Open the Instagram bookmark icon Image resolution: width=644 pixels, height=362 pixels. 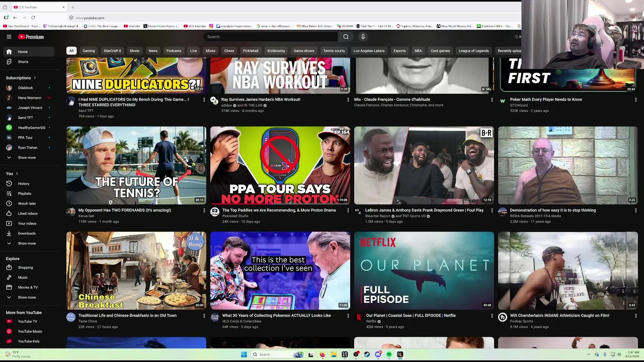coord(211,26)
